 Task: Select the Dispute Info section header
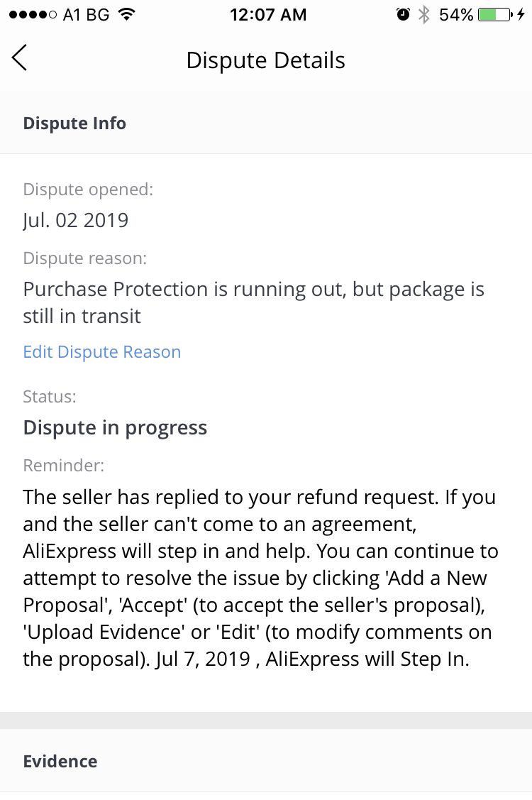[74, 124]
